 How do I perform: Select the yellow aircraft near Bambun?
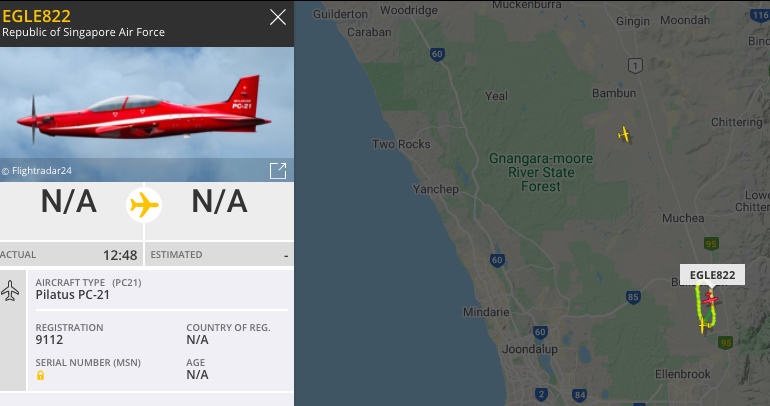(624, 134)
